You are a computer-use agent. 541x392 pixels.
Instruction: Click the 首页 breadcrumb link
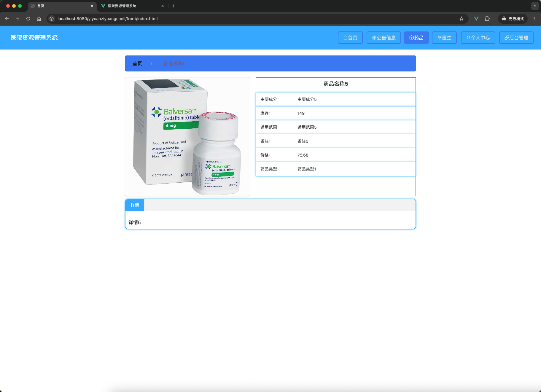click(x=137, y=63)
